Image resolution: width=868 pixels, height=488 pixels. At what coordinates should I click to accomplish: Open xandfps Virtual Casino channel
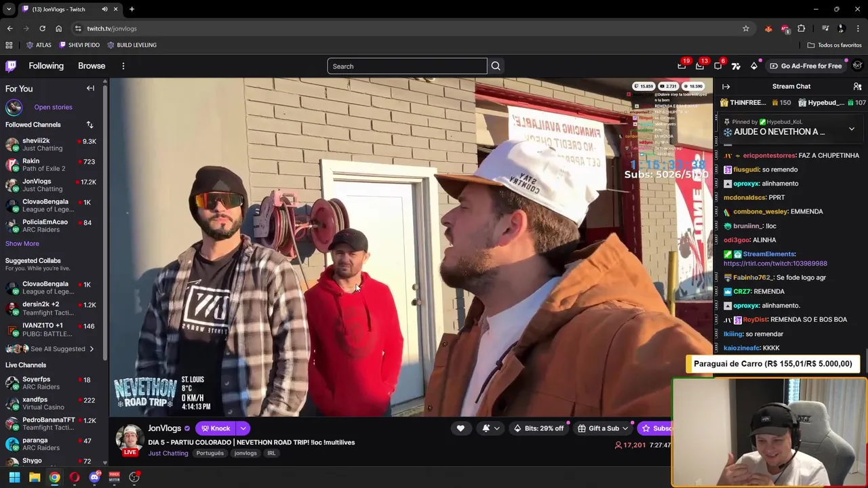[52, 403]
